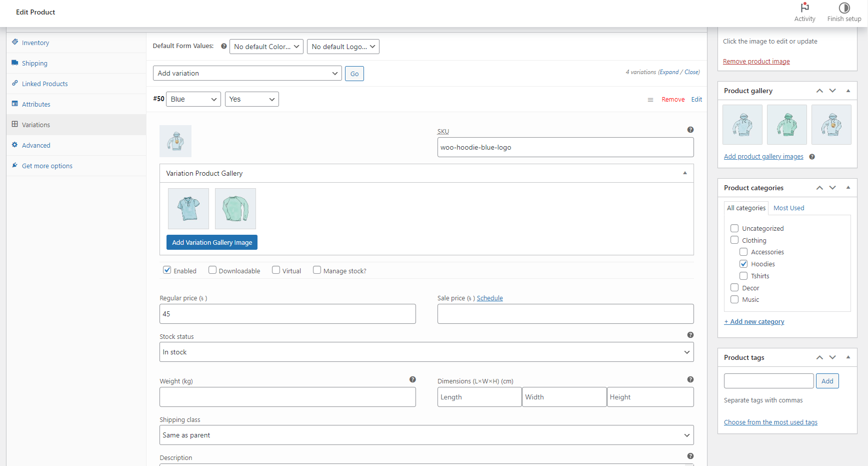This screenshot has width=868, height=466.
Task: Open Same as parent shipping class dropdown
Action: [426, 435]
